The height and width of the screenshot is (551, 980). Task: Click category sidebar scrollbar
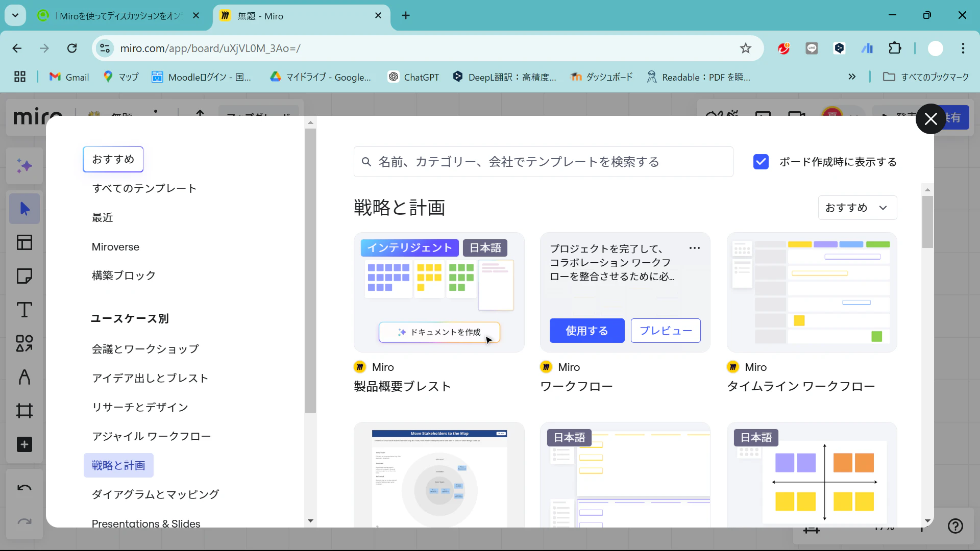pos(310,270)
